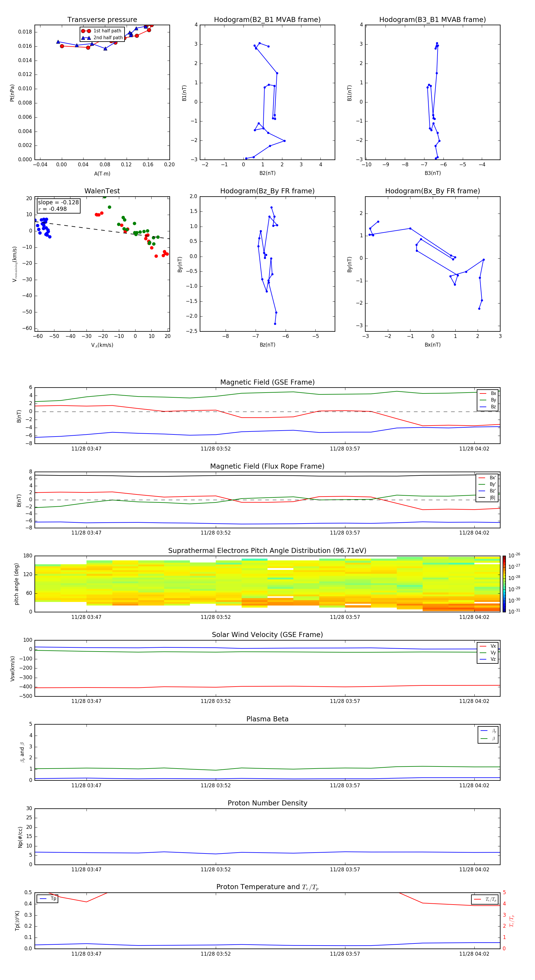This screenshot has width=535, height=980.
Task: Click 'Suprathermal Electrons Pitch Angle Distribution' title
Action: pyautogui.click(x=267, y=551)
